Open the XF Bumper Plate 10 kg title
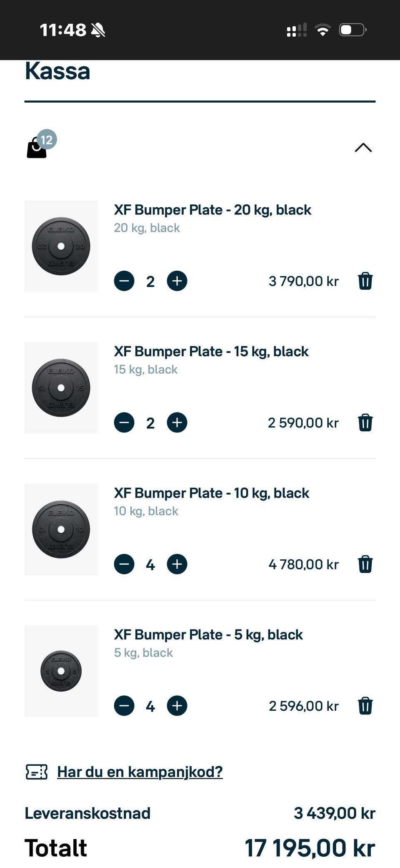400x868 pixels. click(212, 493)
